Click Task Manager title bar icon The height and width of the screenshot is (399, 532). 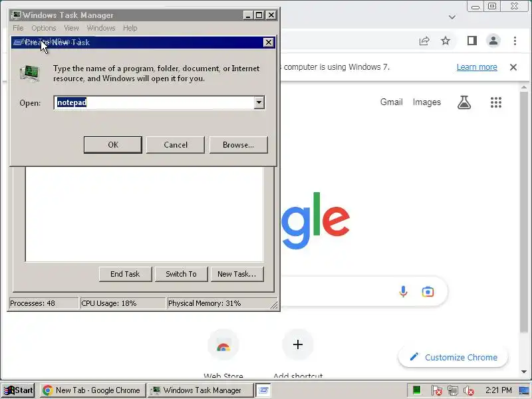point(16,15)
